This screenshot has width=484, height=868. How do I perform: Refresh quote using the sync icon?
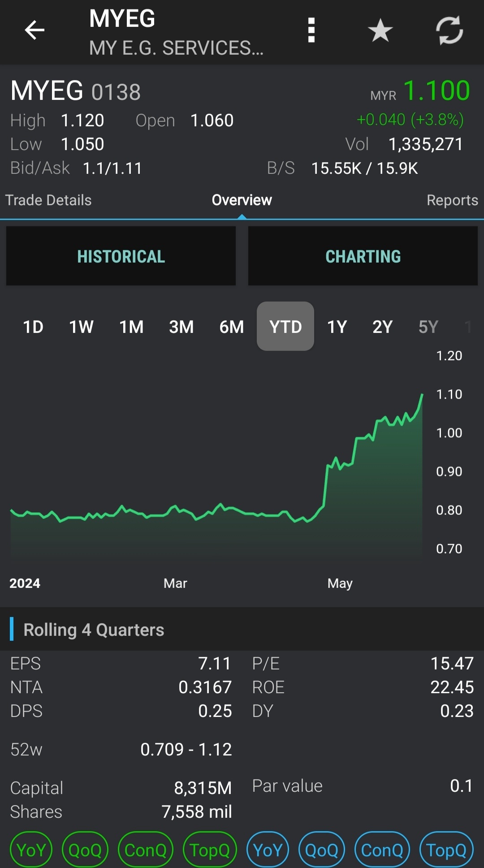449,30
